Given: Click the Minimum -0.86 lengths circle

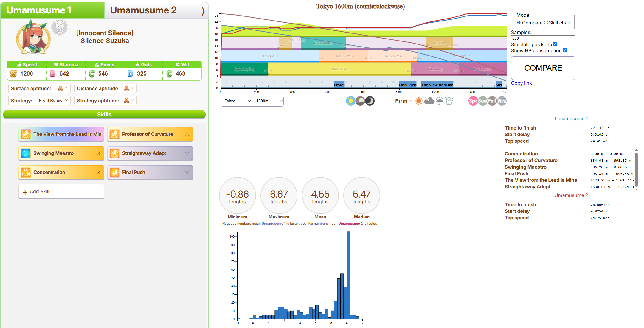Looking at the screenshot, I should tap(238, 195).
